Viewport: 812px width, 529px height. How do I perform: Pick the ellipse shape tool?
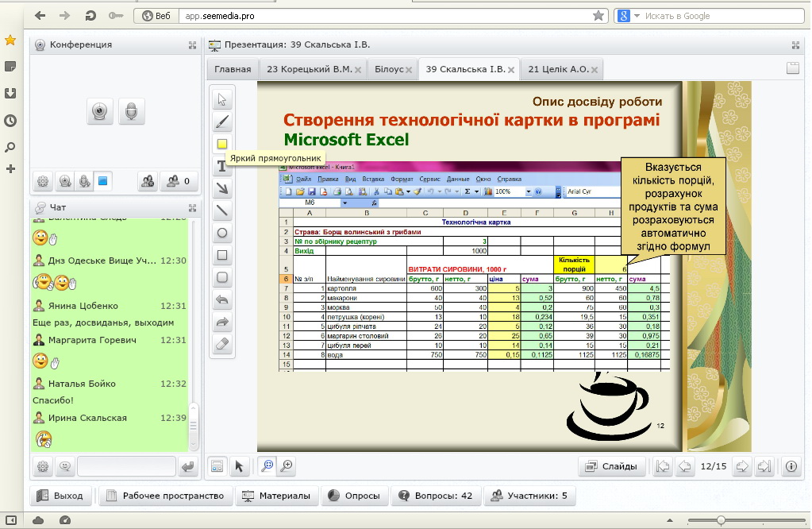click(222, 233)
